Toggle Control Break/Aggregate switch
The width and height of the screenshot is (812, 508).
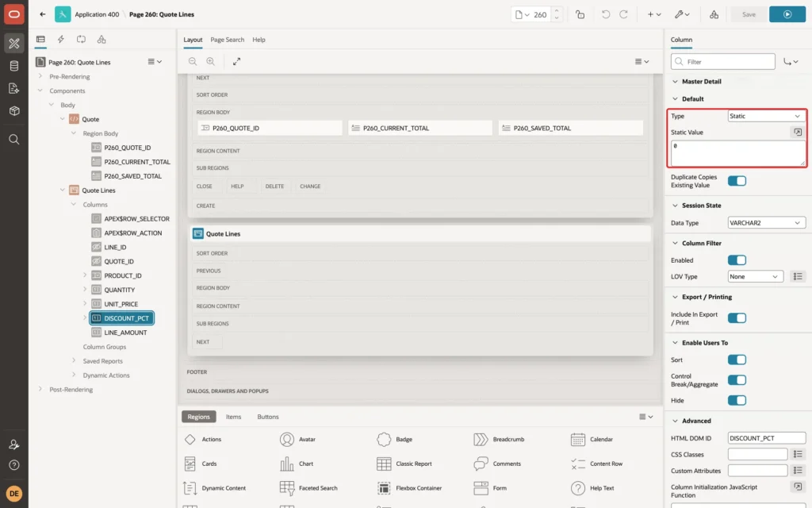tap(737, 380)
